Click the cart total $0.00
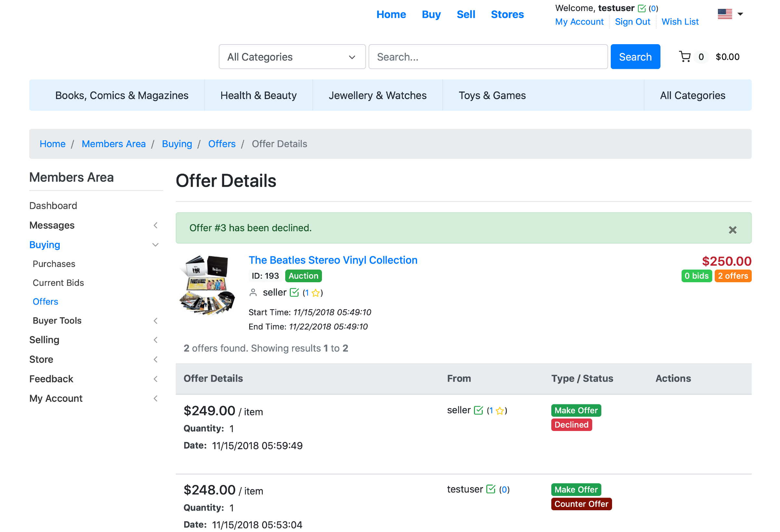This screenshot has width=780, height=532. coord(727,57)
